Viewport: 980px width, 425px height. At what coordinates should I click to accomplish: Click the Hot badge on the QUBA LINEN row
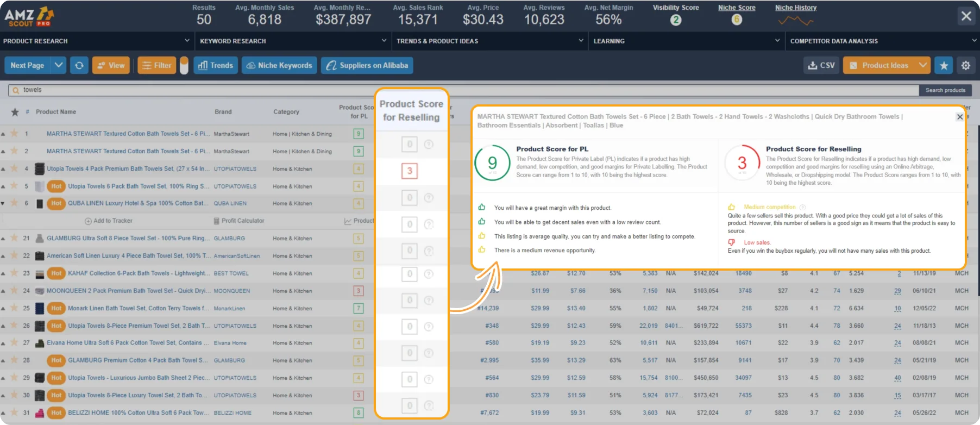(x=56, y=203)
